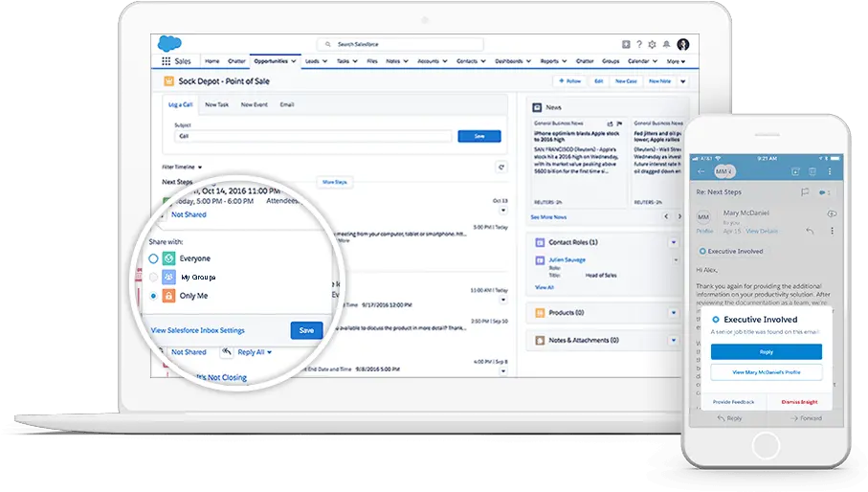868x492 pixels.
Task: Click the Products panel icon
Action: click(540, 313)
